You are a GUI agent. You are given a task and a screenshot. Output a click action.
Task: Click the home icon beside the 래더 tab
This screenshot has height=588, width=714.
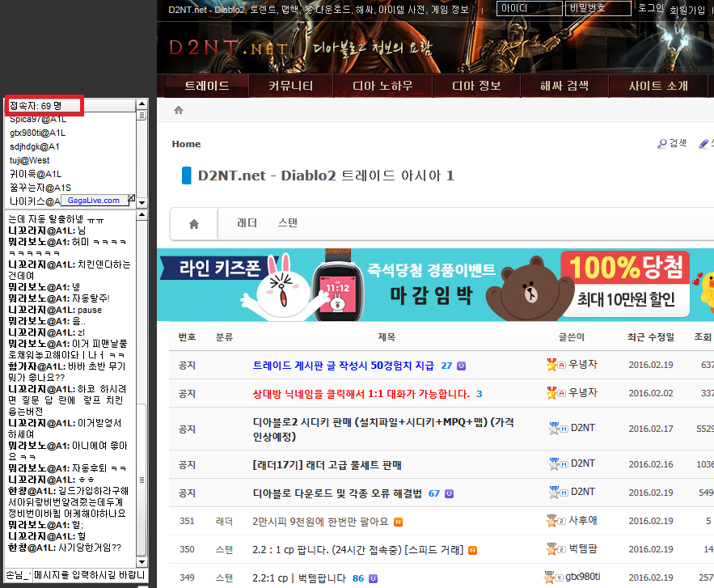click(194, 223)
